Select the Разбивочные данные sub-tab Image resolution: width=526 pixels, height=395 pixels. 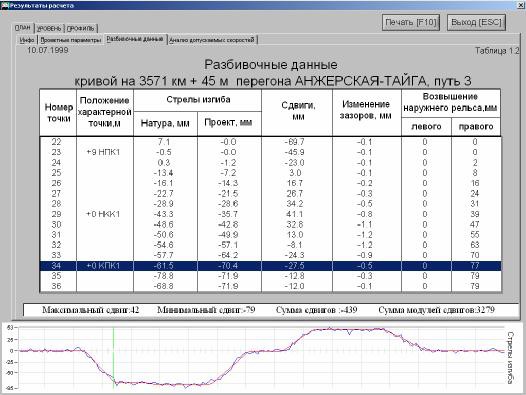coord(135,39)
